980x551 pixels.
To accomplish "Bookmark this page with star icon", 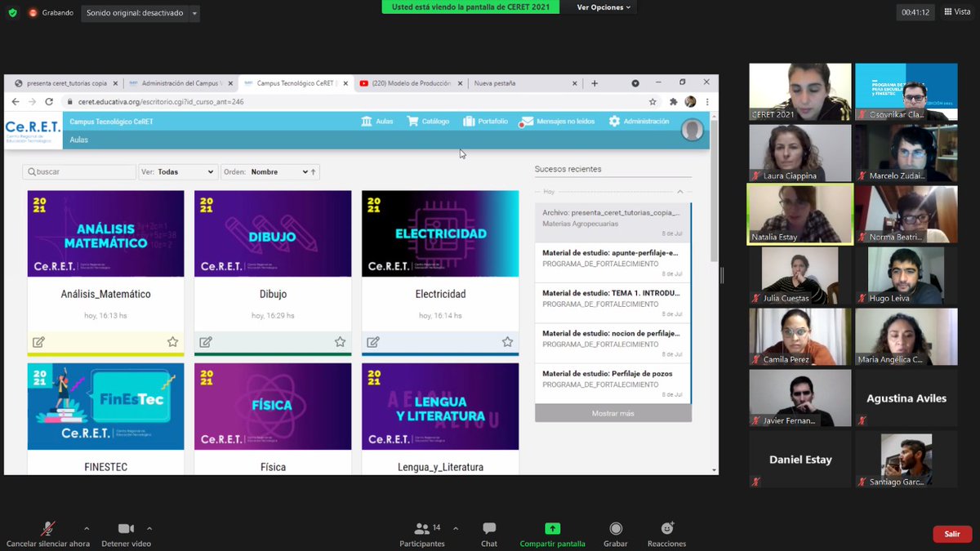I will pyautogui.click(x=653, y=102).
